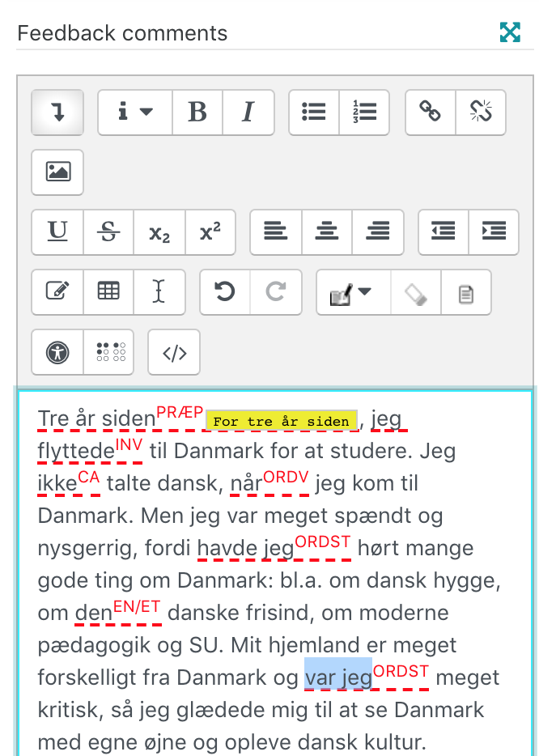Apply bold formatting
Viewport: 539px width, 756px height.
click(x=197, y=113)
